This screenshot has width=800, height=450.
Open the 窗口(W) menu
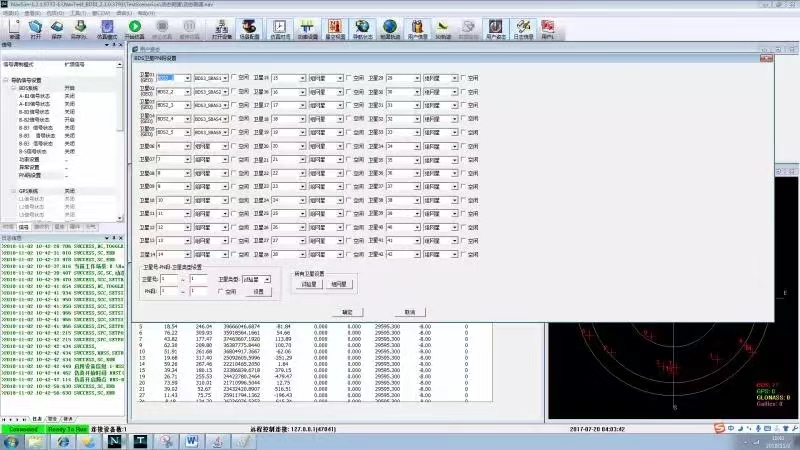pyautogui.click(x=101, y=13)
